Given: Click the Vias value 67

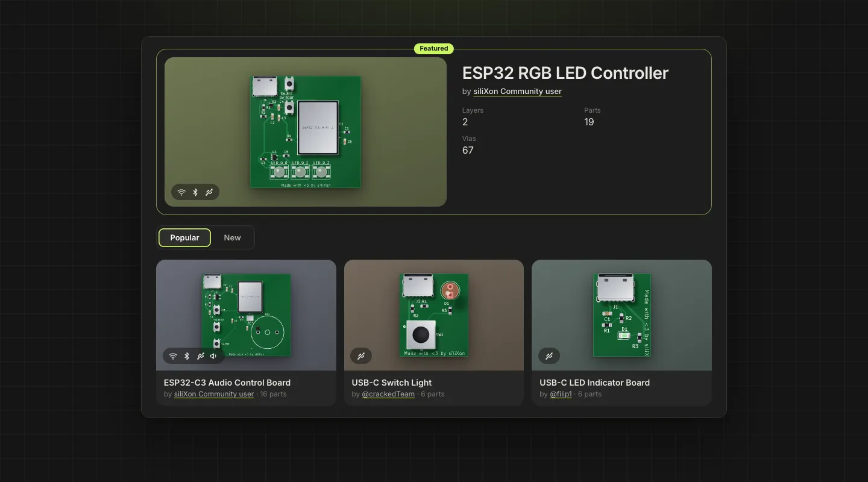Looking at the screenshot, I should tap(468, 150).
